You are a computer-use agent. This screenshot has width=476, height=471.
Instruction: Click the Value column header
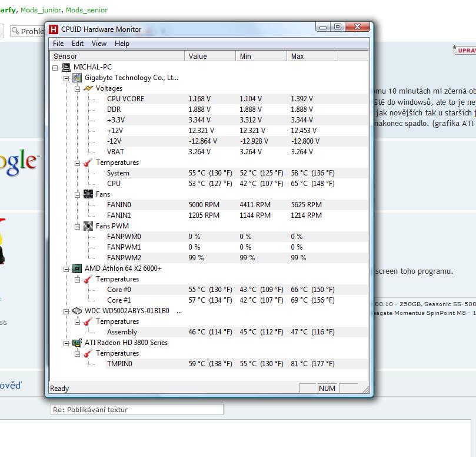pos(210,56)
